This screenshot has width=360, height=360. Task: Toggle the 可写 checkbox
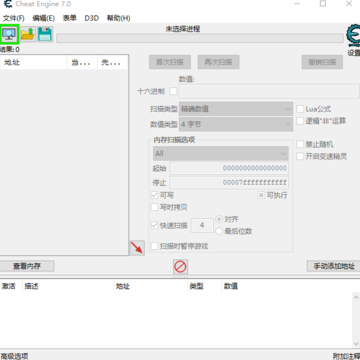coord(154,195)
